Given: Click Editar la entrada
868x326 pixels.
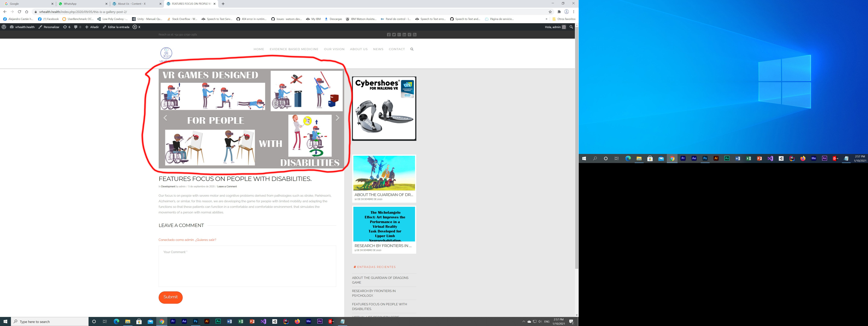Looking at the screenshot, I should point(116,27).
